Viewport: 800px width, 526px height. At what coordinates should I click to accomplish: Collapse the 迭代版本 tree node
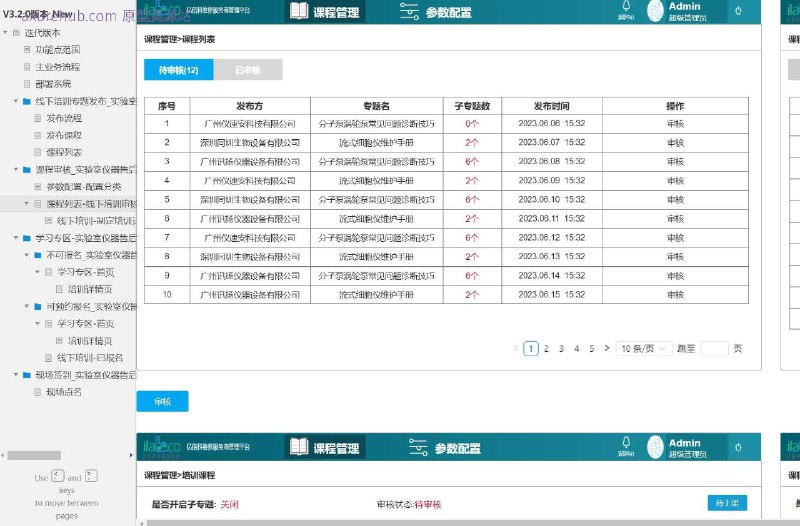(x=5, y=33)
